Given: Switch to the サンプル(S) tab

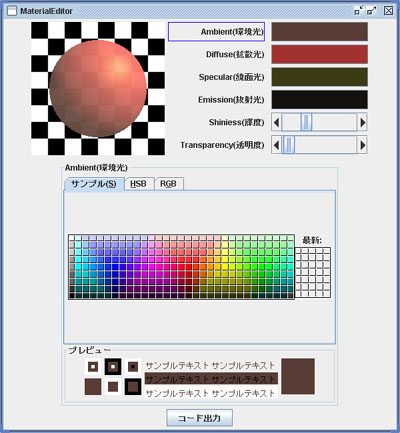Looking at the screenshot, I should [94, 184].
